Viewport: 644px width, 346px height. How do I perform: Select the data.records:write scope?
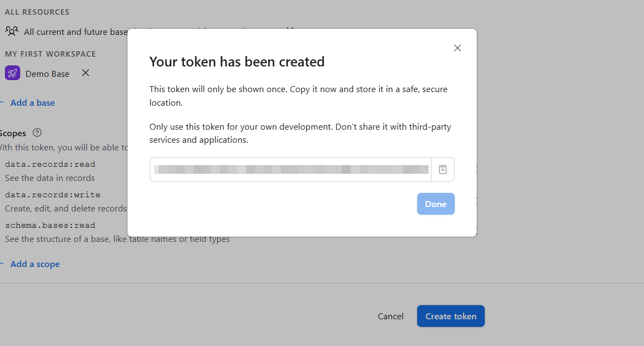click(52, 195)
